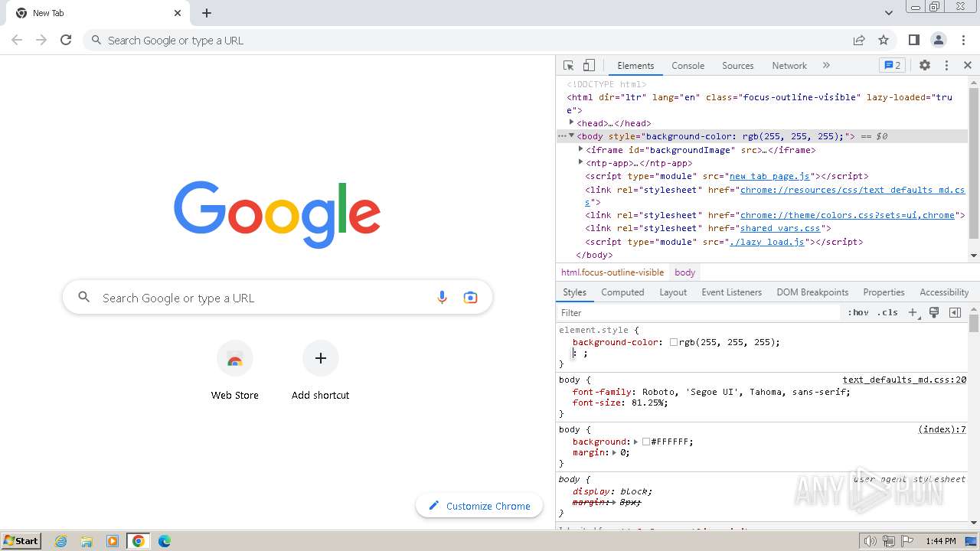Click the Google page search box

277,298
